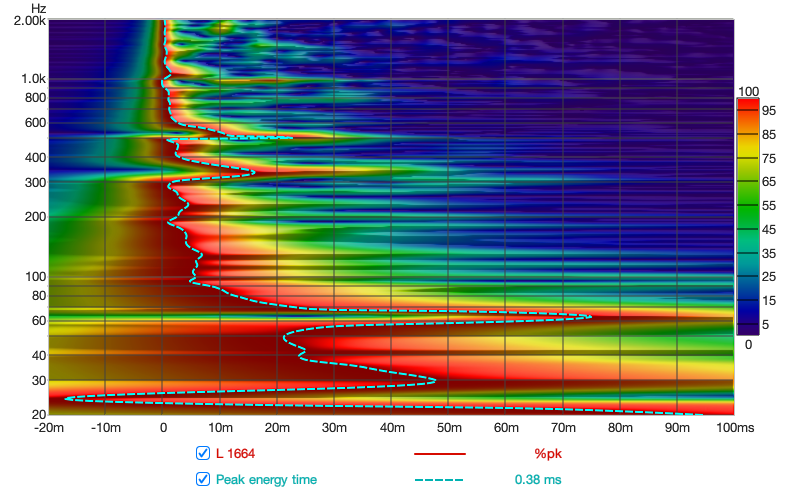Click the 0.38 ms readout value

pyautogui.click(x=538, y=479)
